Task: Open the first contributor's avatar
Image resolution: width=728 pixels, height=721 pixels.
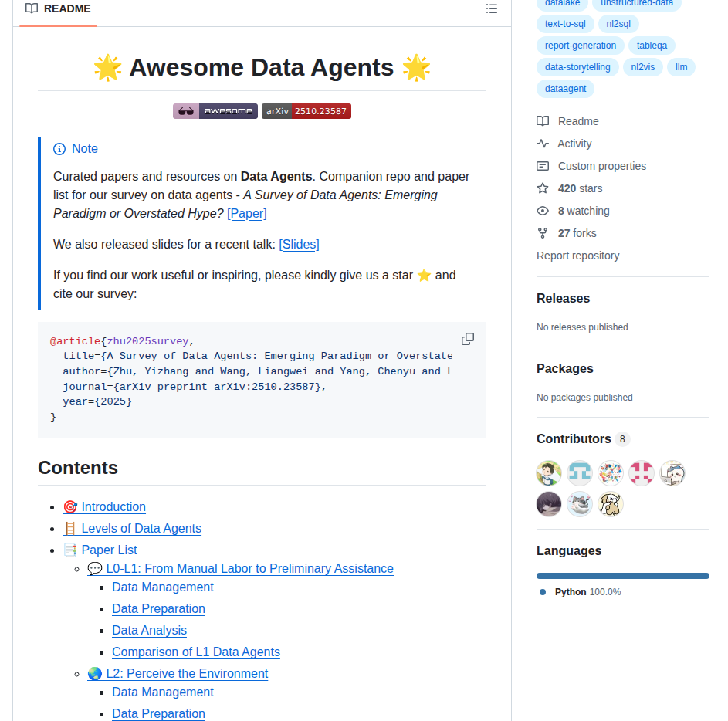Action: [x=548, y=472]
